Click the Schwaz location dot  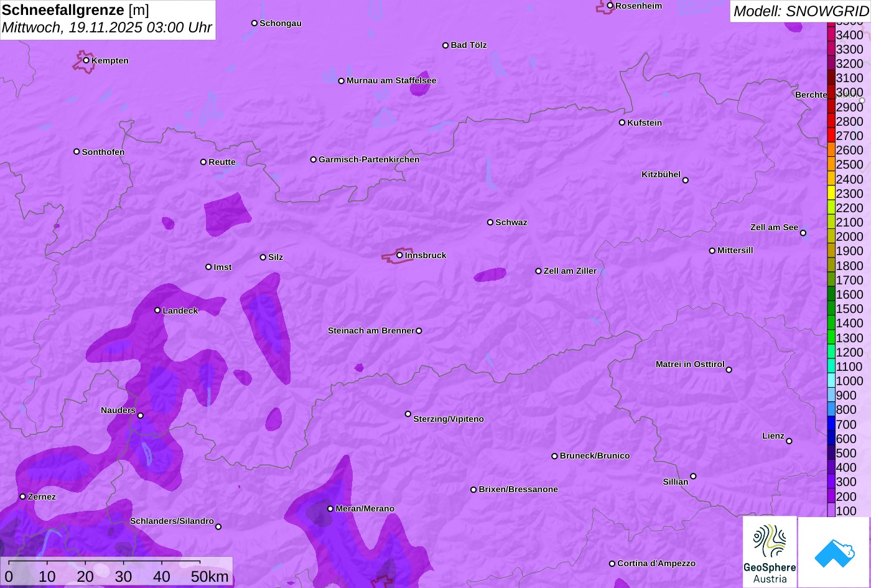point(490,222)
